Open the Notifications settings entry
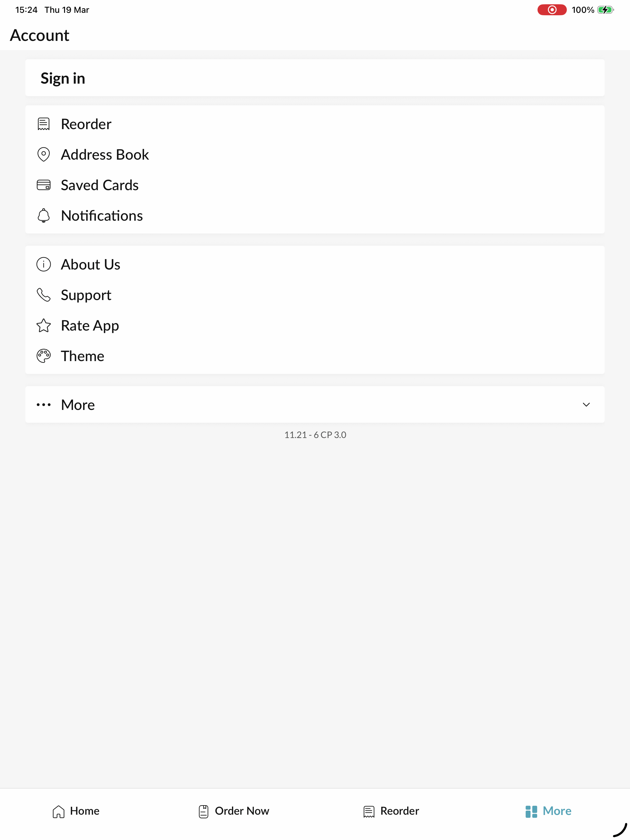The image size is (630, 840). click(x=315, y=215)
